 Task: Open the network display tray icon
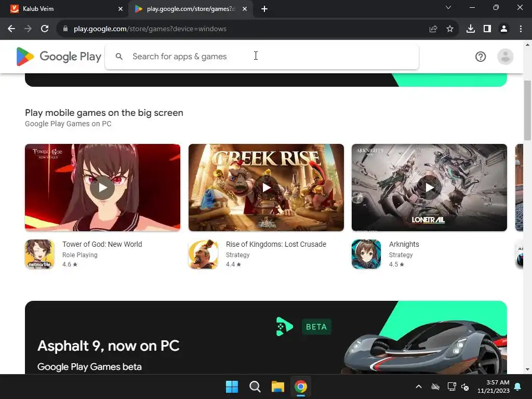pyautogui.click(x=451, y=387)
